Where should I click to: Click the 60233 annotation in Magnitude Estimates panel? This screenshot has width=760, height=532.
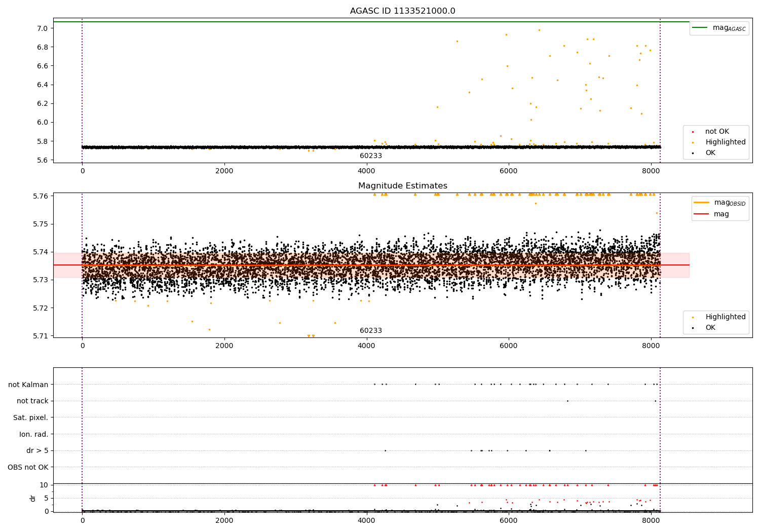coord(371,331)
